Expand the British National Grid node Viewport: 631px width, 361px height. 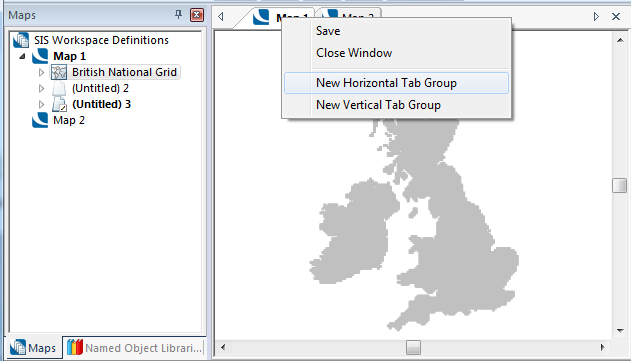(41, 72)
